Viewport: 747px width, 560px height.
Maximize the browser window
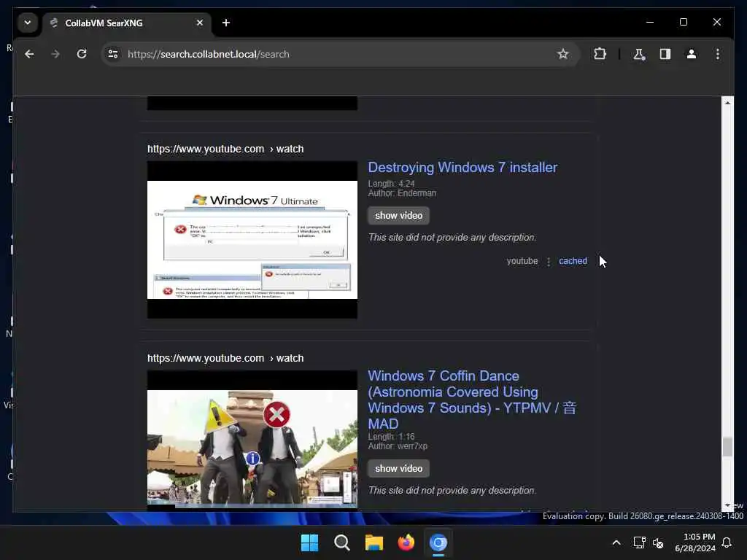pyautogui.click(x=683, y=23)
